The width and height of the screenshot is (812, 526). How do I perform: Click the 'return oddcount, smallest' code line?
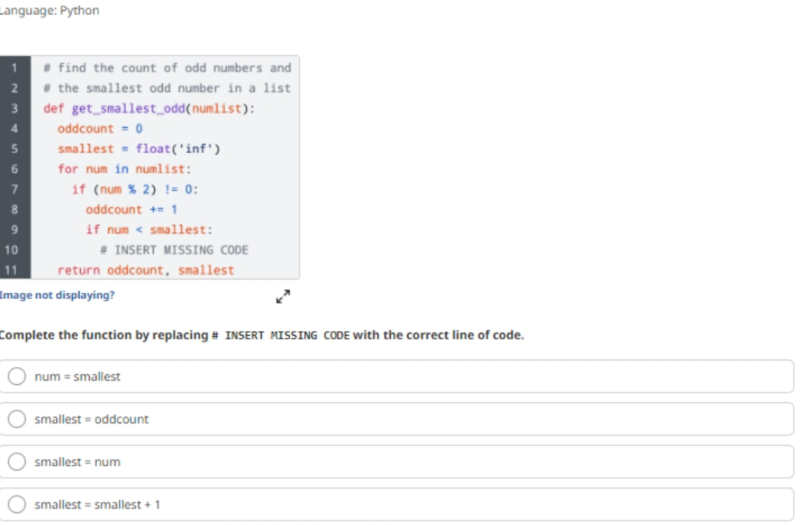[146, 270]
